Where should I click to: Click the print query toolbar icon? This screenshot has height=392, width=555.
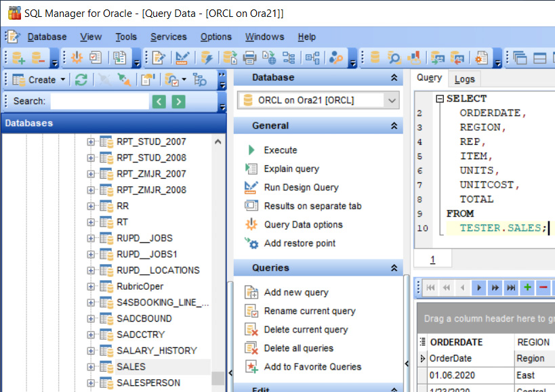click(251, 58)
